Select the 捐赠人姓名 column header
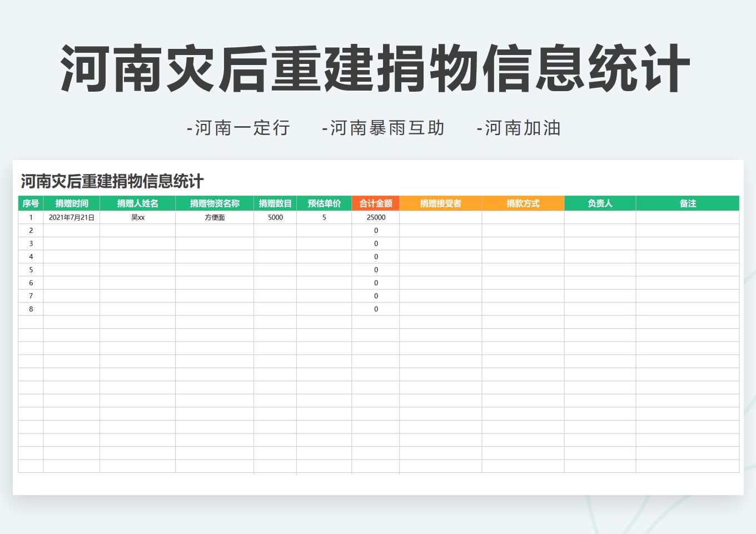 tap(137, 203)
